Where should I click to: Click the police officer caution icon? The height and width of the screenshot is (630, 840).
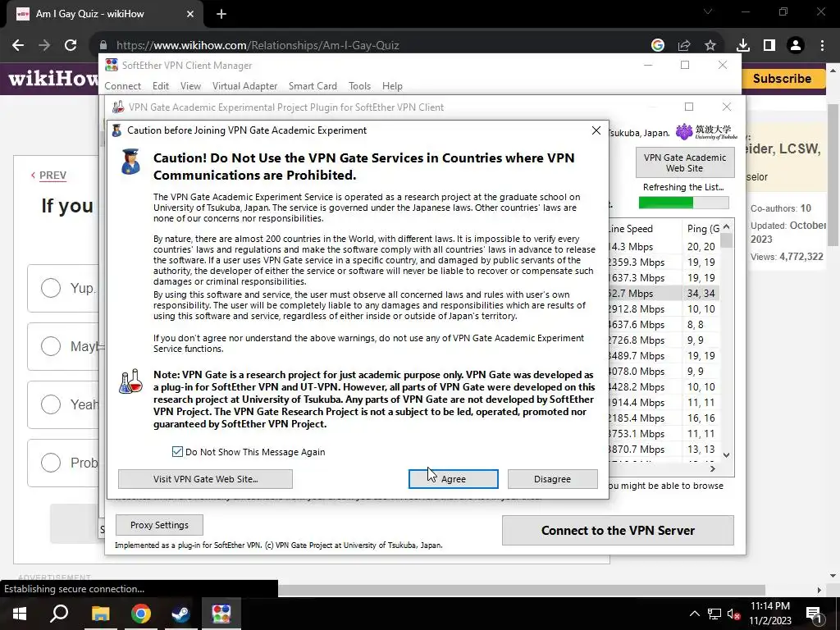coord(130,162)
